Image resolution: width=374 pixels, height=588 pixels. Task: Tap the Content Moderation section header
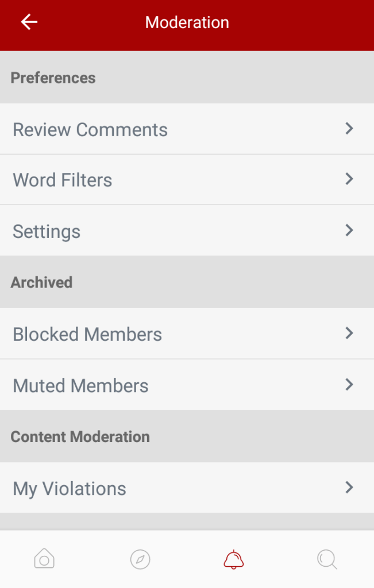point(80,437)
